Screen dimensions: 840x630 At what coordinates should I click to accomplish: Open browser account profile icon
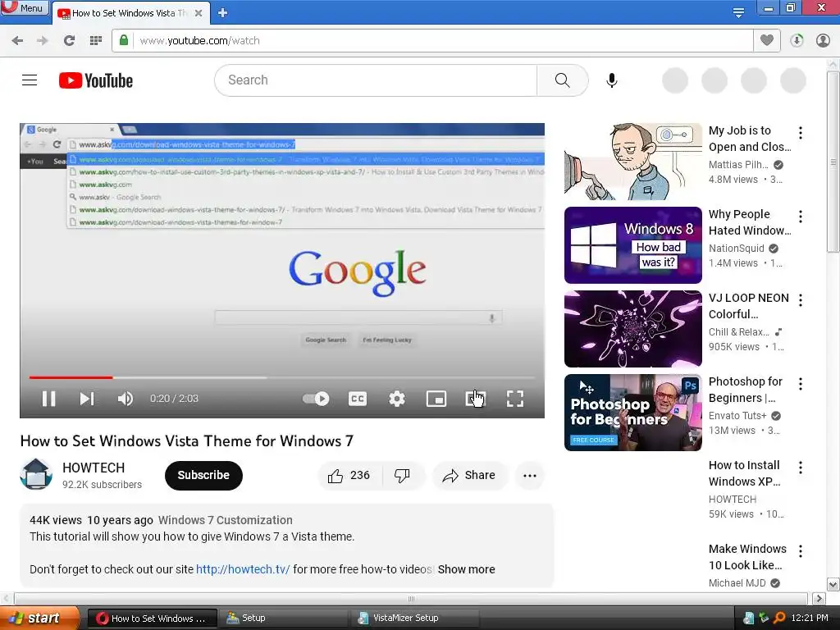point(823,40)
